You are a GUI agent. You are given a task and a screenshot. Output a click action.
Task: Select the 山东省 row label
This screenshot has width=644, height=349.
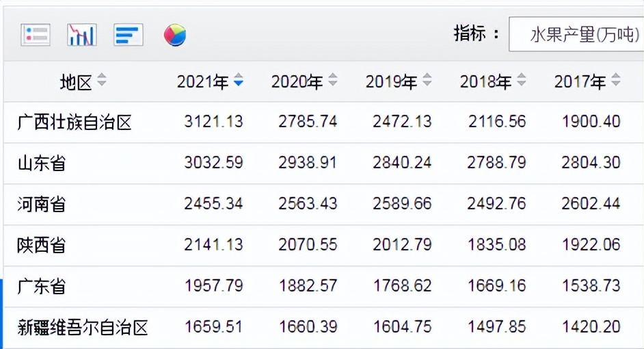tap(42, 164)
